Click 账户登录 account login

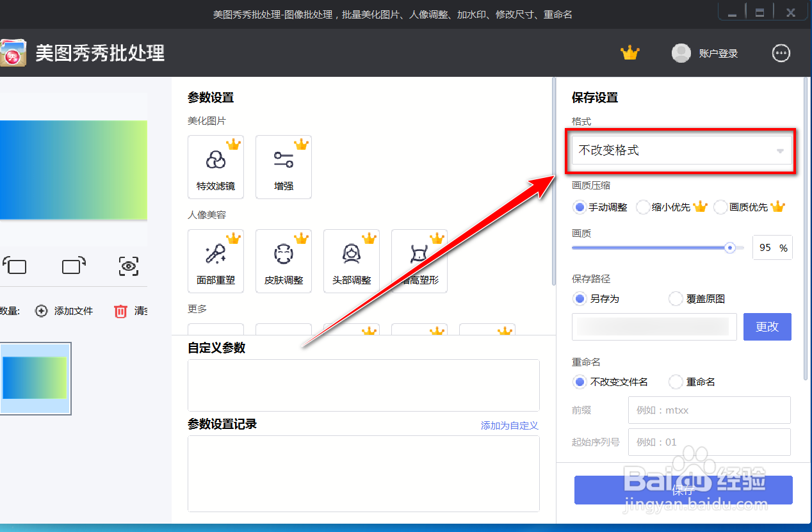[x=719, y=54]
